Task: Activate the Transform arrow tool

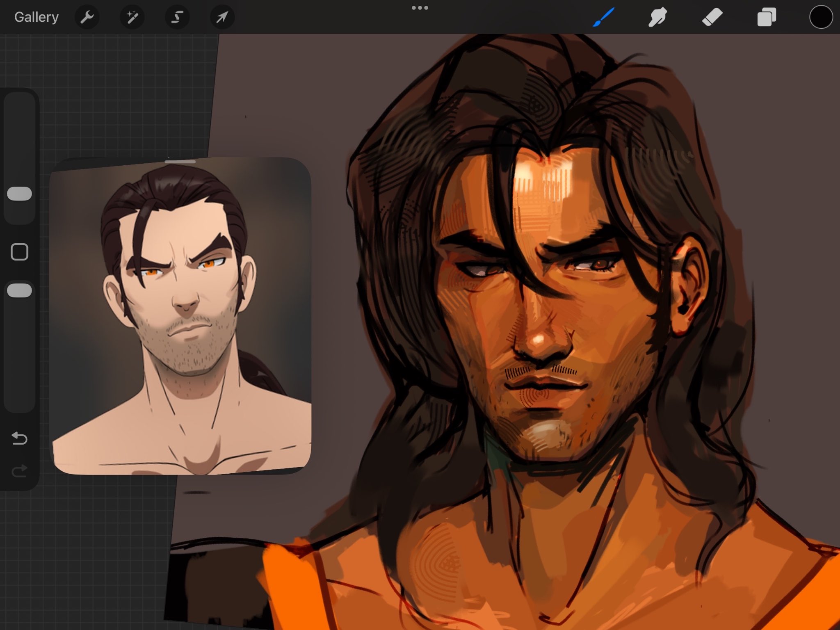Action: click(x=222, y=17)
